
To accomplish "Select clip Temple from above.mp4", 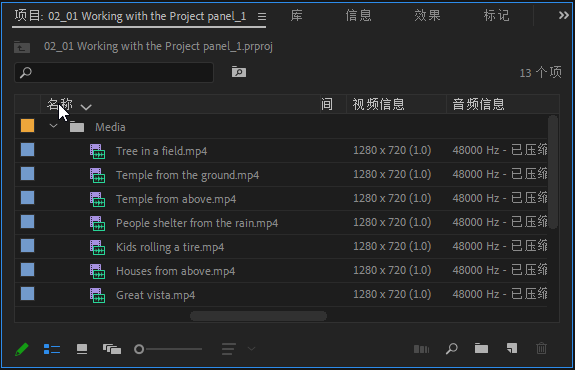I will click(x=176, y=199).
